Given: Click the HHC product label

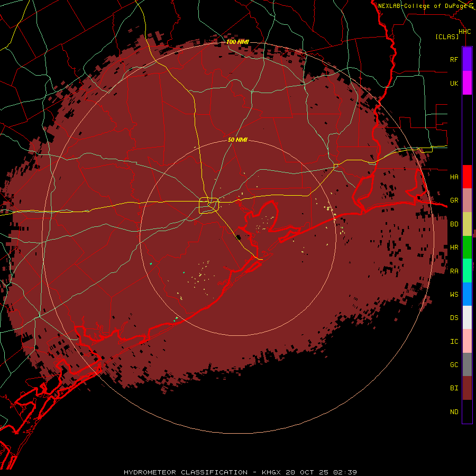Looking at the screenshot, I should tap(464, 32).
